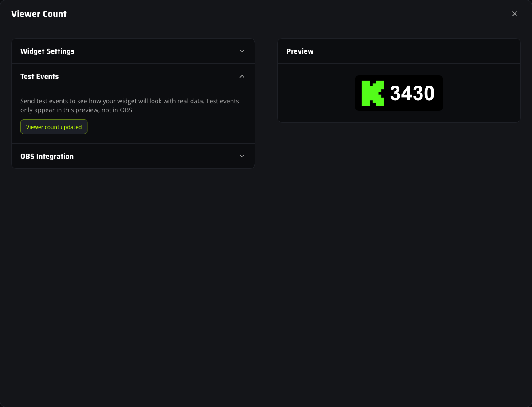Click the 3430 viewer count number

[412, 93]
